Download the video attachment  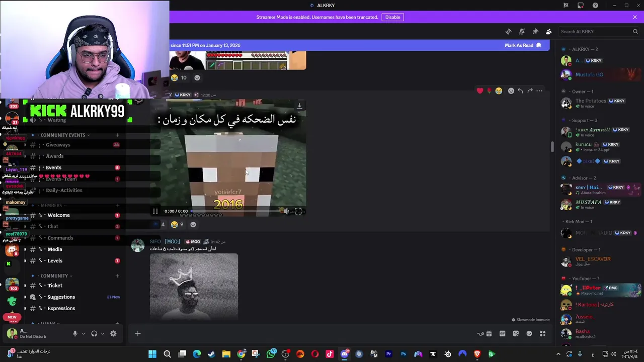click(x=299, y=106)
